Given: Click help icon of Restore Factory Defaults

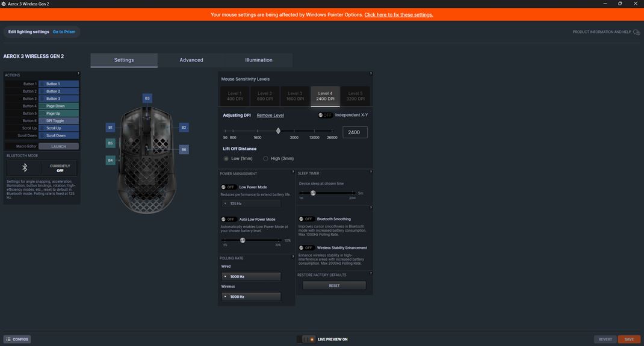Looking at the screenshot, I should [371, 273].
